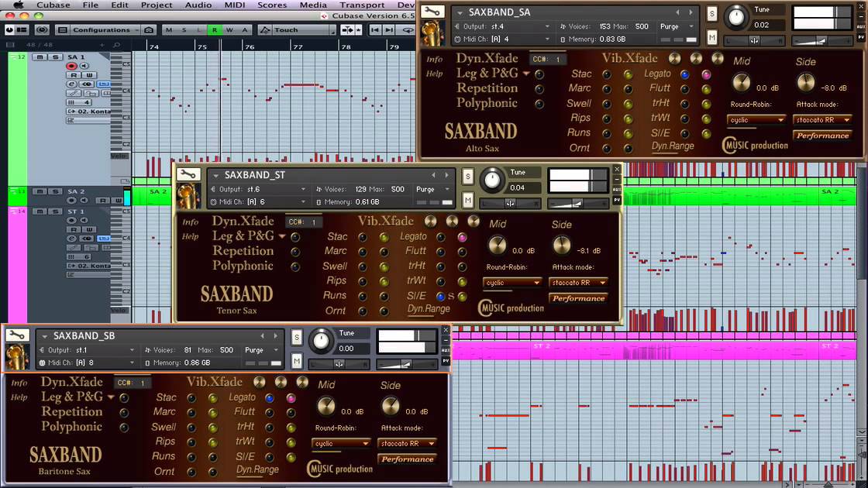The height and width of the screenshot is (488, 868).
Task: Click the record enable button on ST 1 track
Action: pyautogui.click(x=71, y=220)
